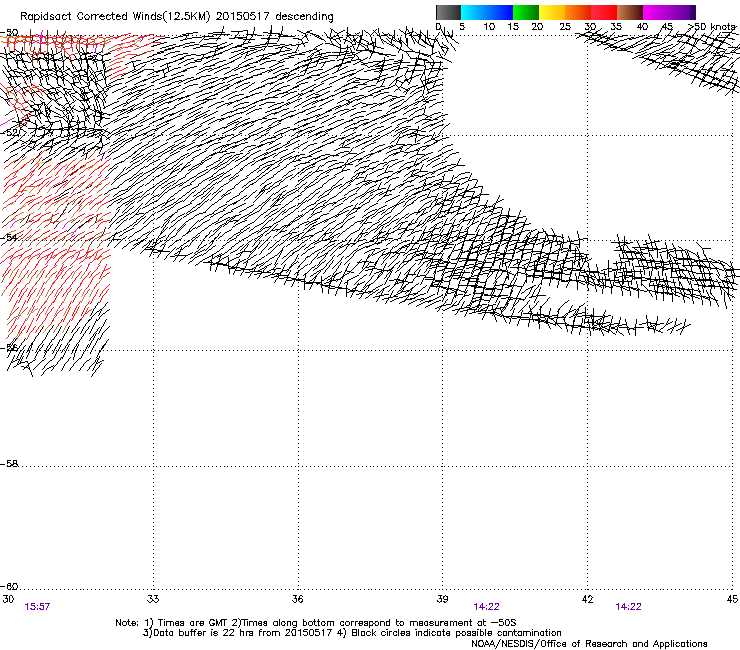Click the orange 25-30 knots color swatch
This screenshot has width=740, height=650.
click(x=578, y=12)
